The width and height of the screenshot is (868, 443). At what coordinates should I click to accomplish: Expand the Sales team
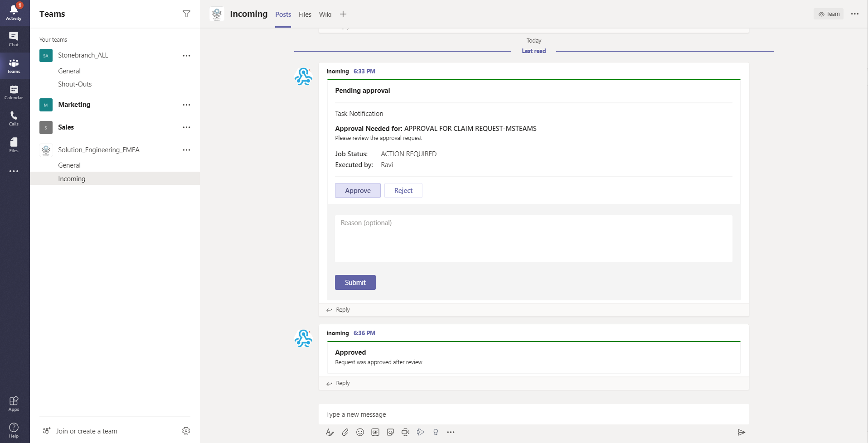pyautogui.click(x=66, y=127)
